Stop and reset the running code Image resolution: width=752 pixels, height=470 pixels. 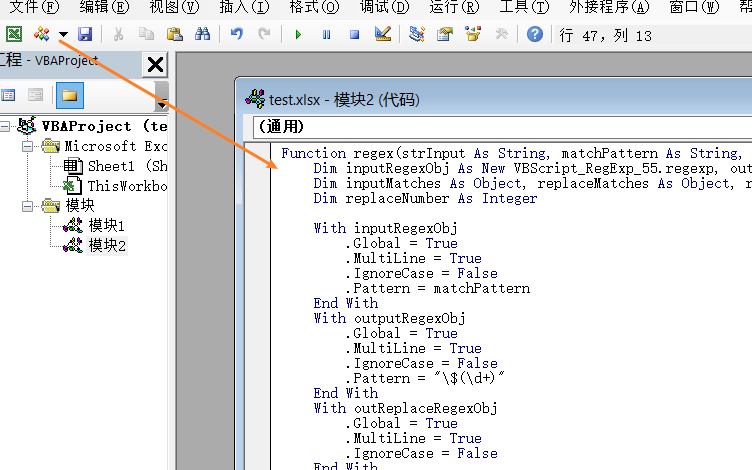coord(354,35)
